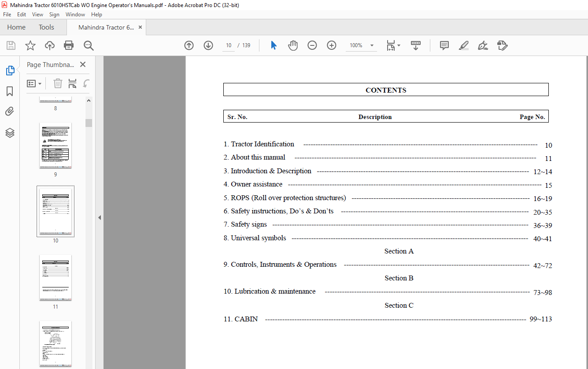Screen dimensions: 588x369
Task: Click thumbnails scrollbar up arrow
Action: point(89,101)
